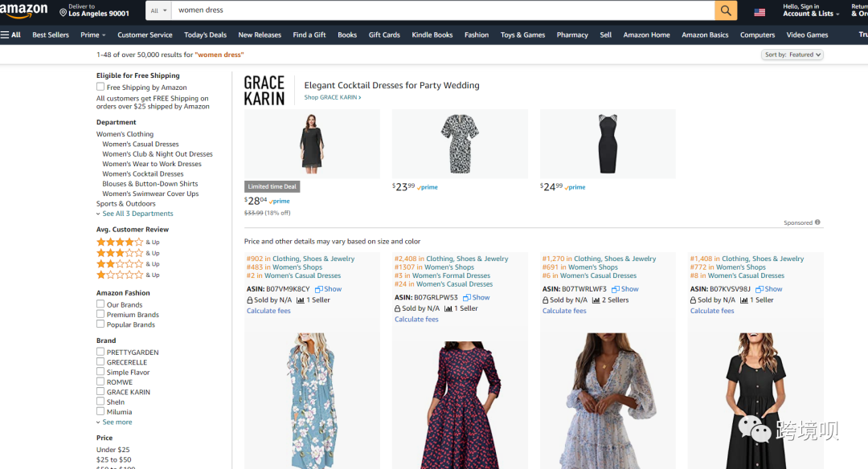The width and height of the screenshot is (868, 469).
Task: Open black sleeveless dress sponsored thumbnail
Action: tap(608, 144)
